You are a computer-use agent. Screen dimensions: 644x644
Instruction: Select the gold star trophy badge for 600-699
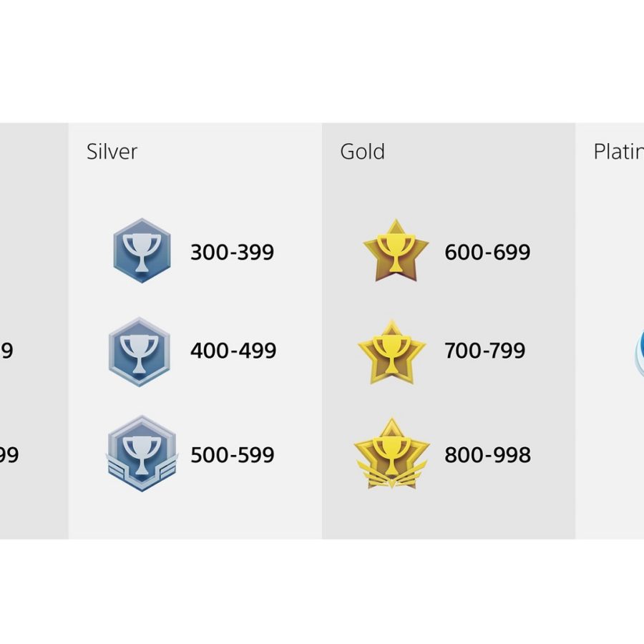coord(396,250)
